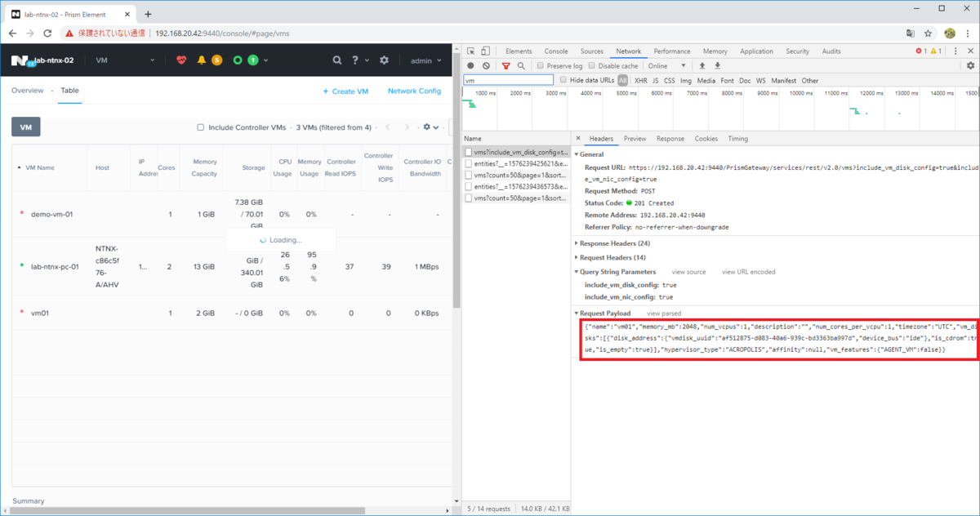Switch to the Elements tab
The height and width of the screenshot is (516, 980).
coord(519,51)
